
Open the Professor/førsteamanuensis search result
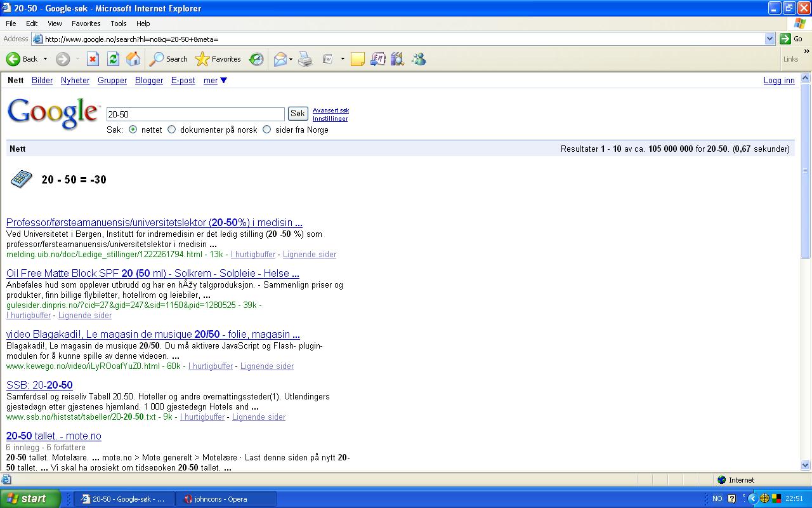point(154,223)
